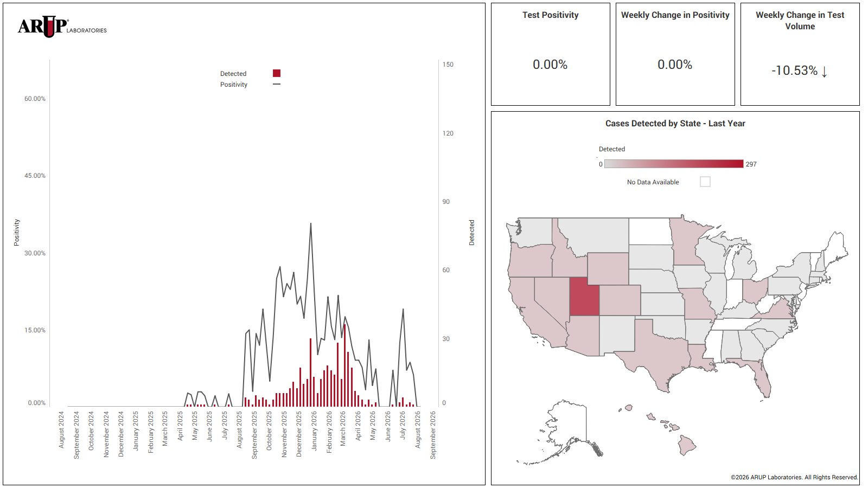This screenshot has height=488, width=868.
Task: Select Indiana on the state map
Action: point(735,294)
